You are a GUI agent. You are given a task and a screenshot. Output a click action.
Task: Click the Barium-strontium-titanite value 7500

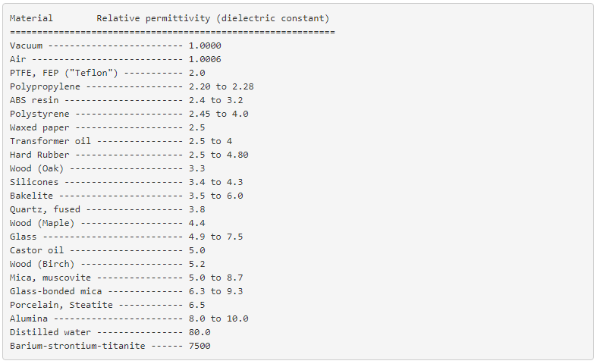tap(200, 346)
